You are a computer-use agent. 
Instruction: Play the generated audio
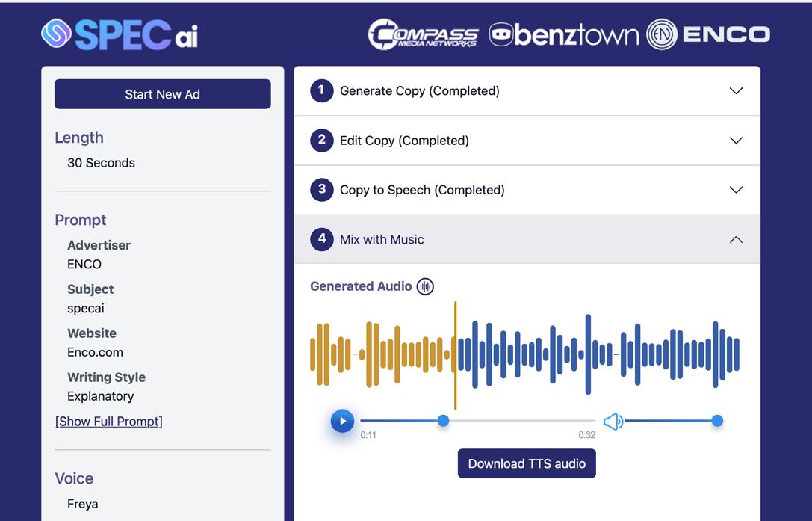[x=342, y=421]
